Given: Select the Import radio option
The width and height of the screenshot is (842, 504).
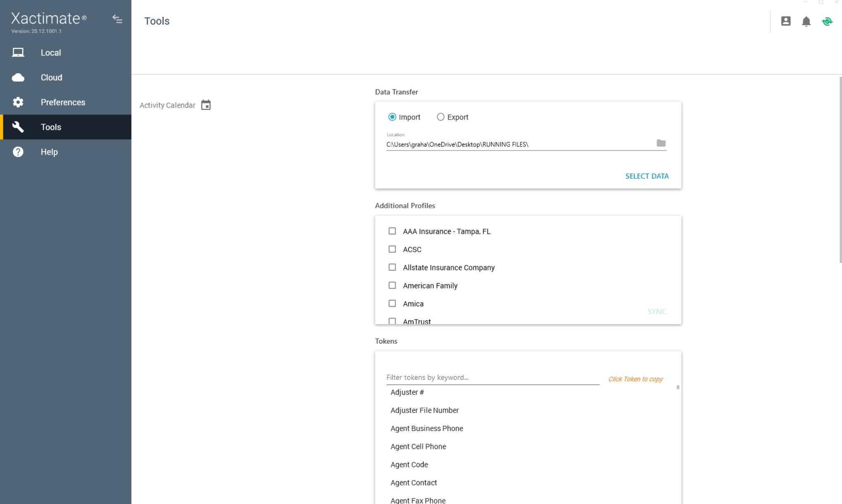Looking at the screenshot, I should (x=392, y=117).
